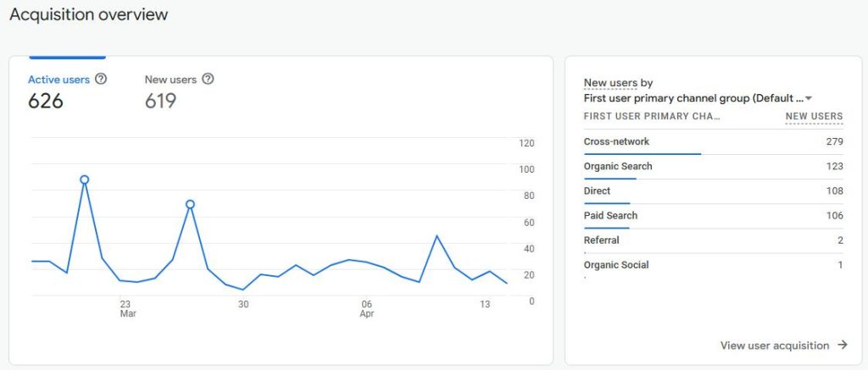Select the Organic Search channel row
Viewport: 868px width, 370px height.
[x=713, y=167]
